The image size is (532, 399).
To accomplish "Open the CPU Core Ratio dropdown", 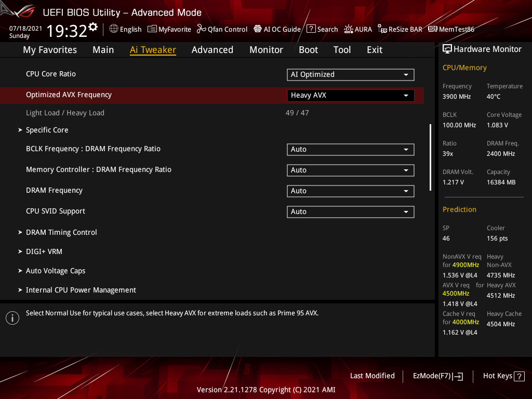I will pos(350,74).
